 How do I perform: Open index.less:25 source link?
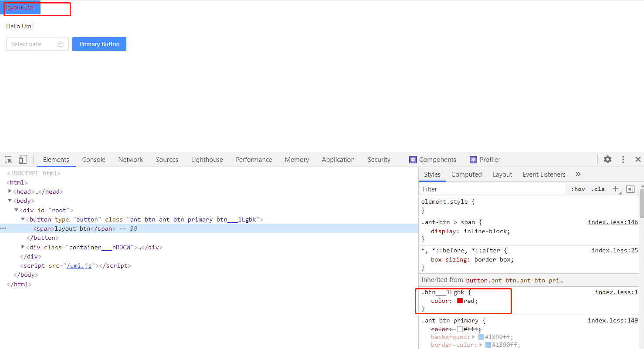click(x=614, y=250)
